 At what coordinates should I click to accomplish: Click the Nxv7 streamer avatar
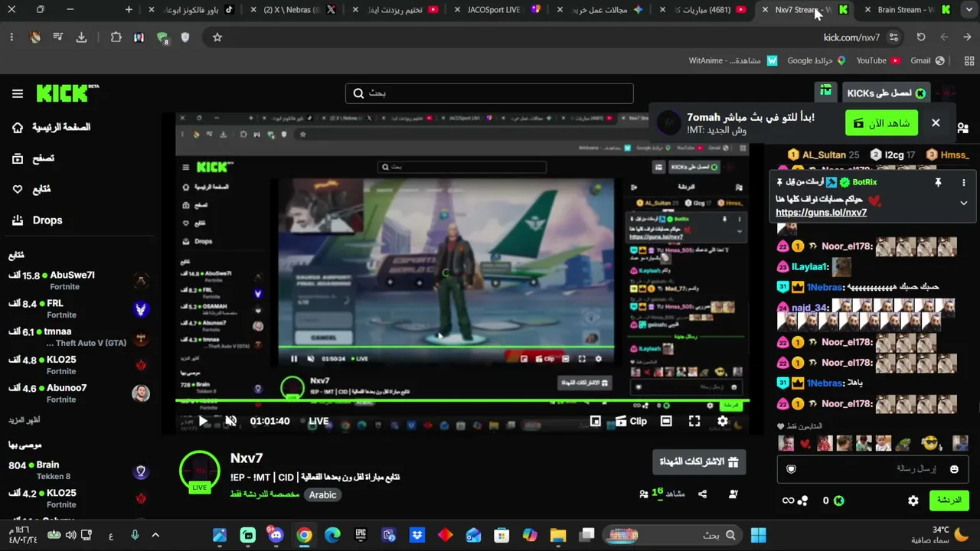[200, 470]
